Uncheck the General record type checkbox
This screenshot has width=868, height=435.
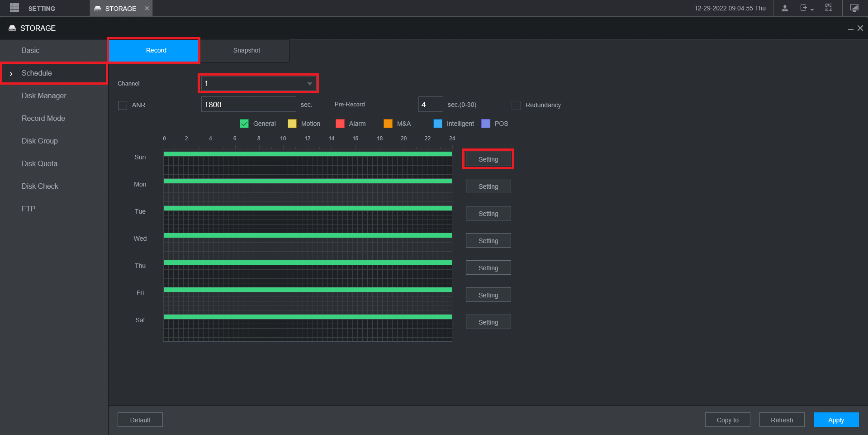(244, 124)
